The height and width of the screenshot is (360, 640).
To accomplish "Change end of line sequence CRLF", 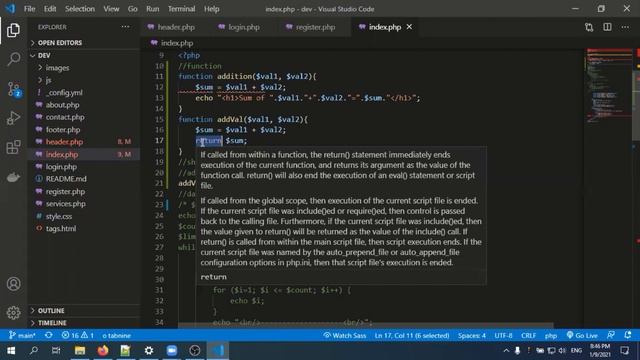I will (528, 336).
